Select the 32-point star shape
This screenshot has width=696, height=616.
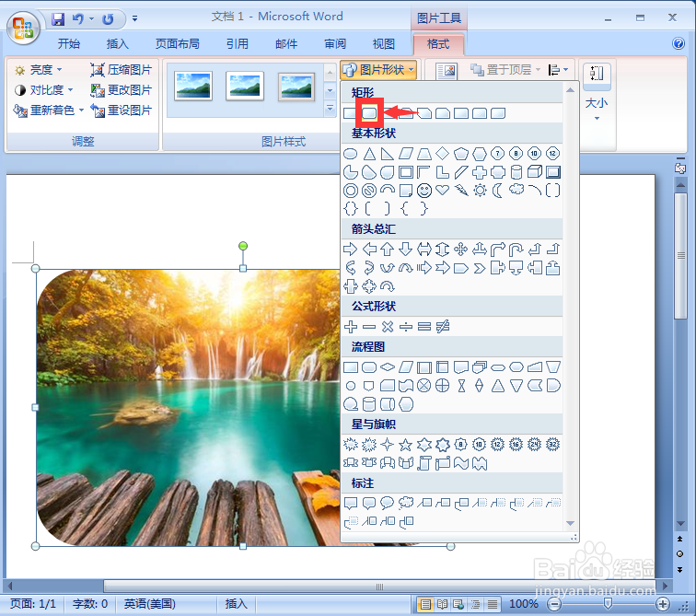tap(552, 444)
